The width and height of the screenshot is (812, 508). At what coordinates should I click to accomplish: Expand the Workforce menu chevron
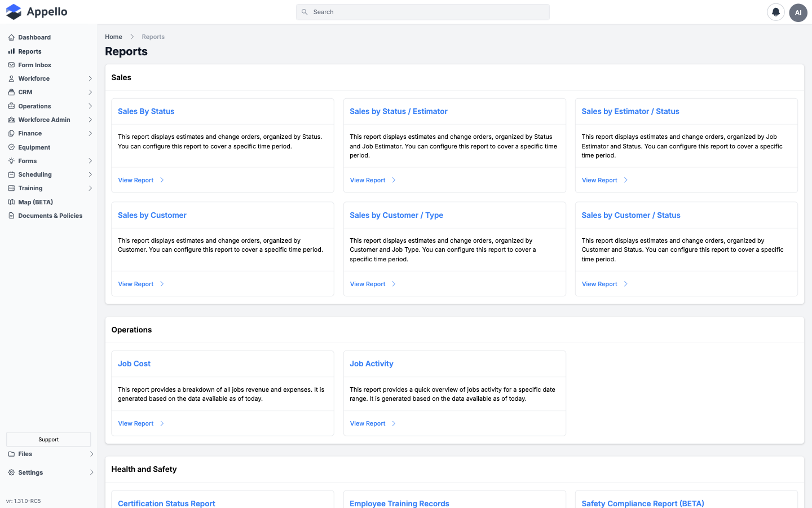click(90, 78)
